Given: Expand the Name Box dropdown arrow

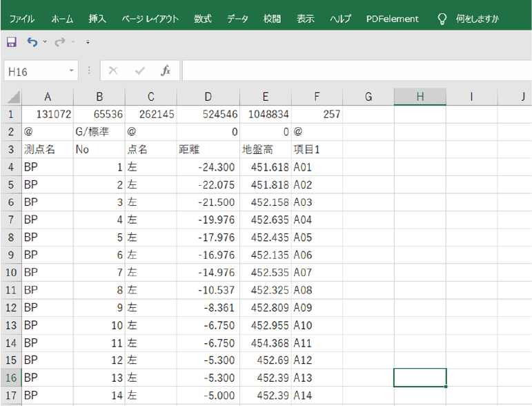Looking at the screenshot, I should coord(71,70).
